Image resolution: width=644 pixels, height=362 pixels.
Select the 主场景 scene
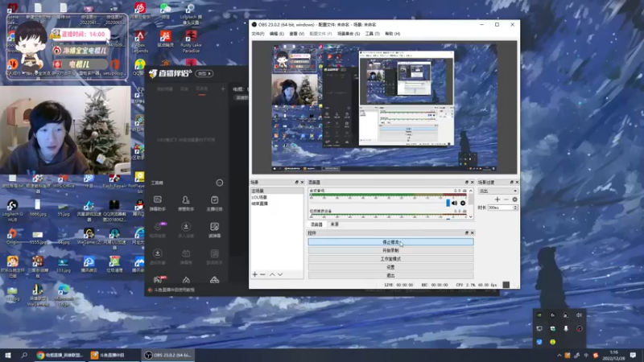point(277,191)
